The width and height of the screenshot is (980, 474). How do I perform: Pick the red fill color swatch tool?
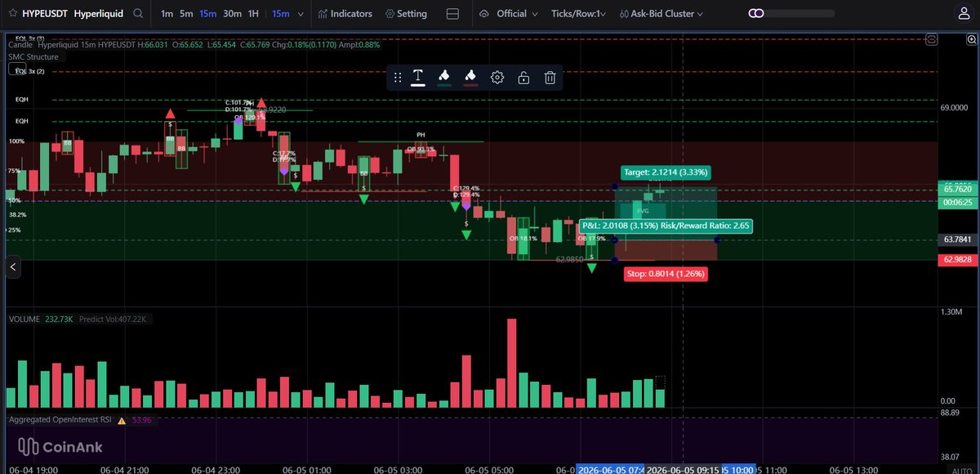pyautogui.click(x=470, y=78)
